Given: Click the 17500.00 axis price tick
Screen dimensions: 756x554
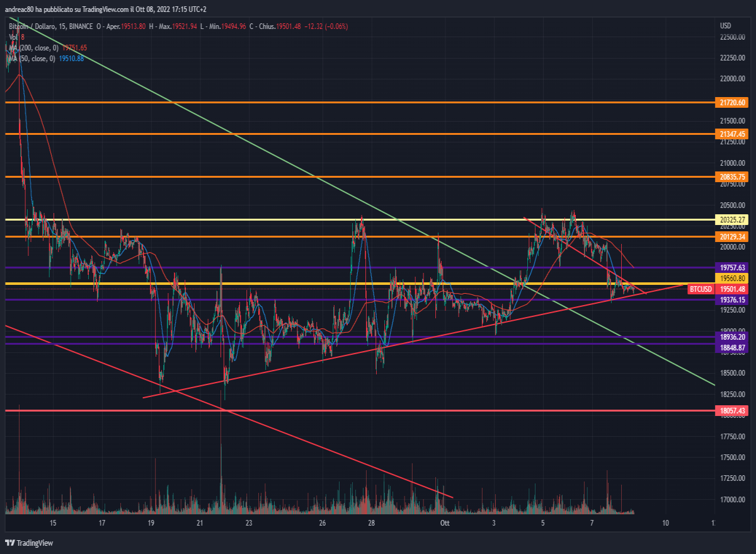Looking at the screenshot, I should (733, 458).
